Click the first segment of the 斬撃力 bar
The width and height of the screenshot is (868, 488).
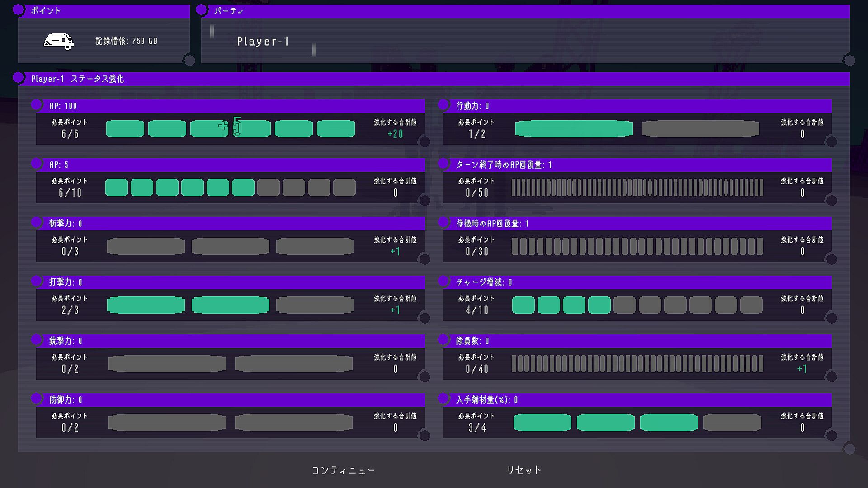146,246
